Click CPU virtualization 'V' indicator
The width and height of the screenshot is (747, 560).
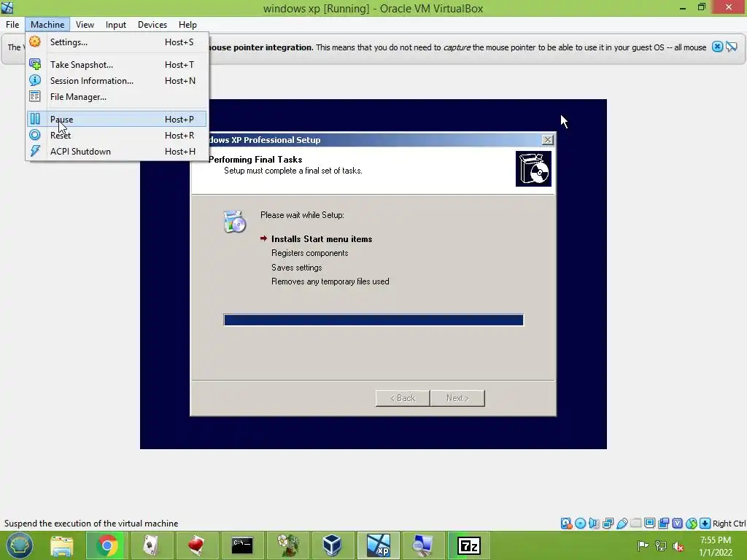[677, 524]
